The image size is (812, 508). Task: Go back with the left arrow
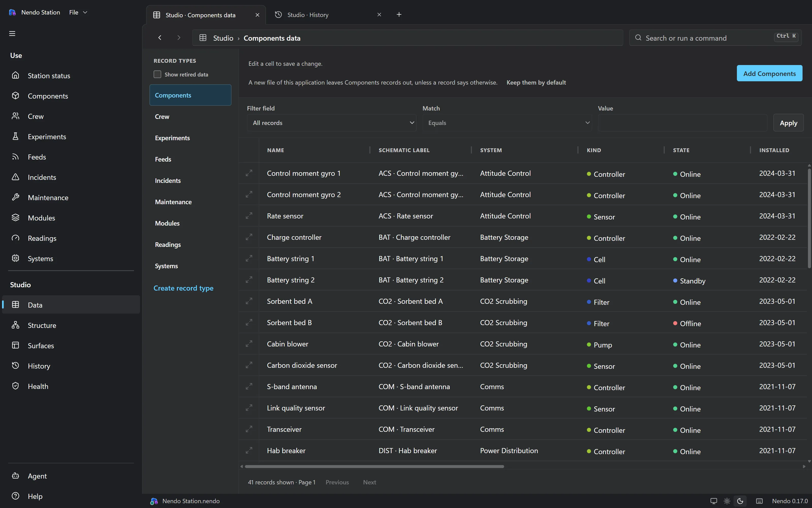point(160,38)
